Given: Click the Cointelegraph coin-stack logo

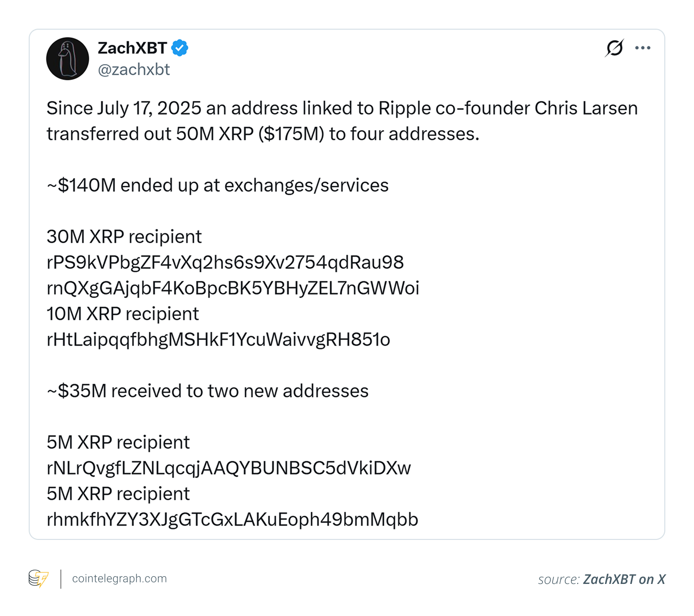Looking at the screenshot, I should (38, 579).
